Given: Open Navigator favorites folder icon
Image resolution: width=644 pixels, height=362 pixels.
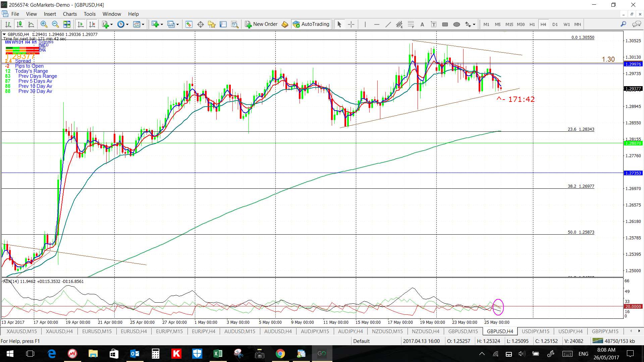Looking at the screenshot, I should [x=212, y=24].
